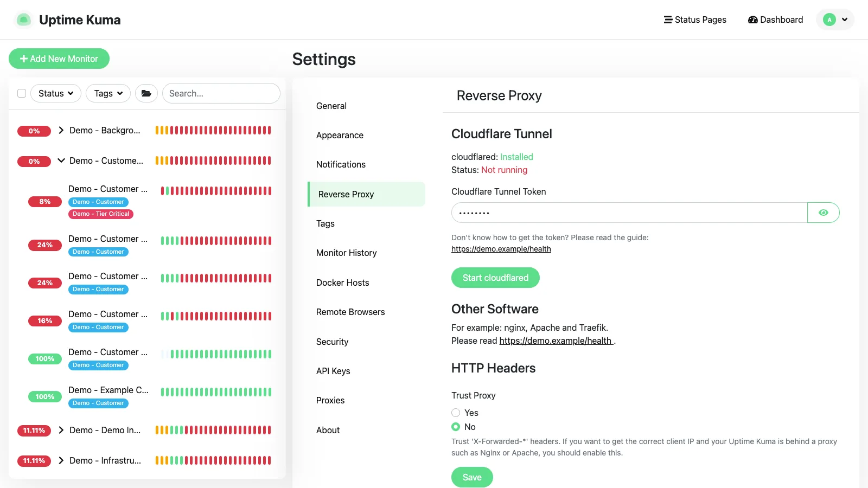Open the Status Pages list icon
868x488 pixels.
coord(668,20)
